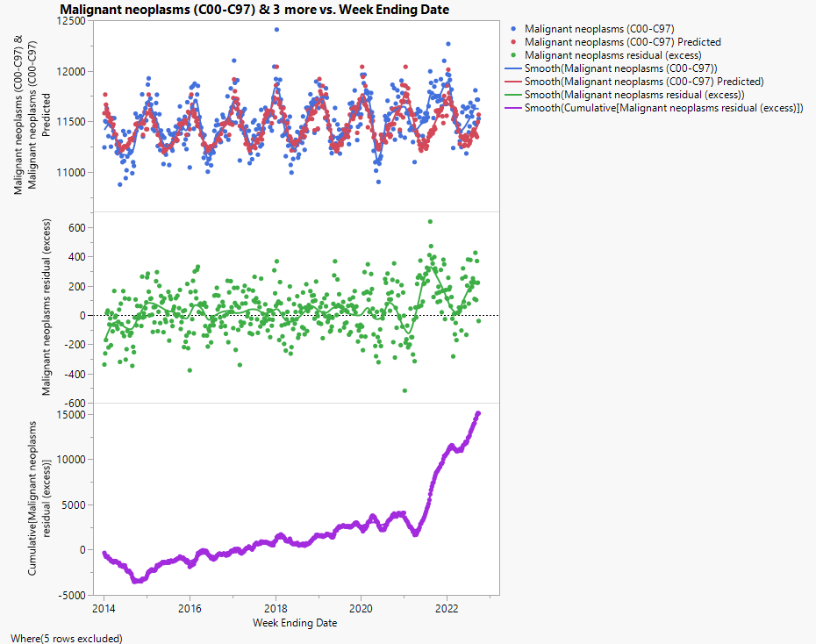
Task: Select the highest blue data point near 2018
Action: coord(276,30)
